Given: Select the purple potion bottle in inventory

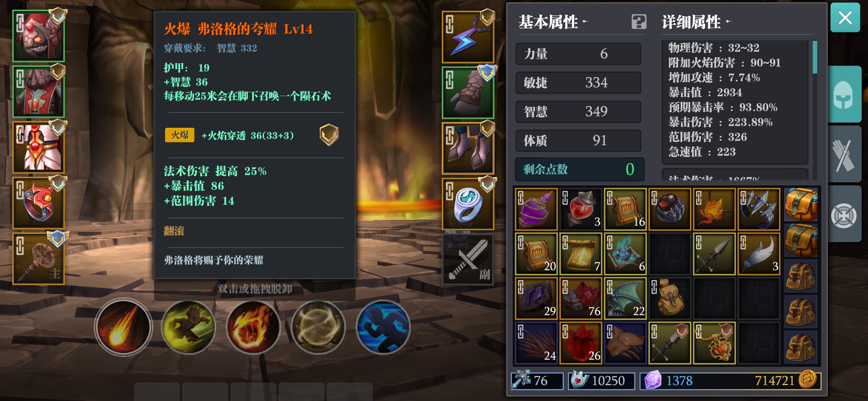Looking at the screenshot, I should pyautogui.click(x=536, y=209).
